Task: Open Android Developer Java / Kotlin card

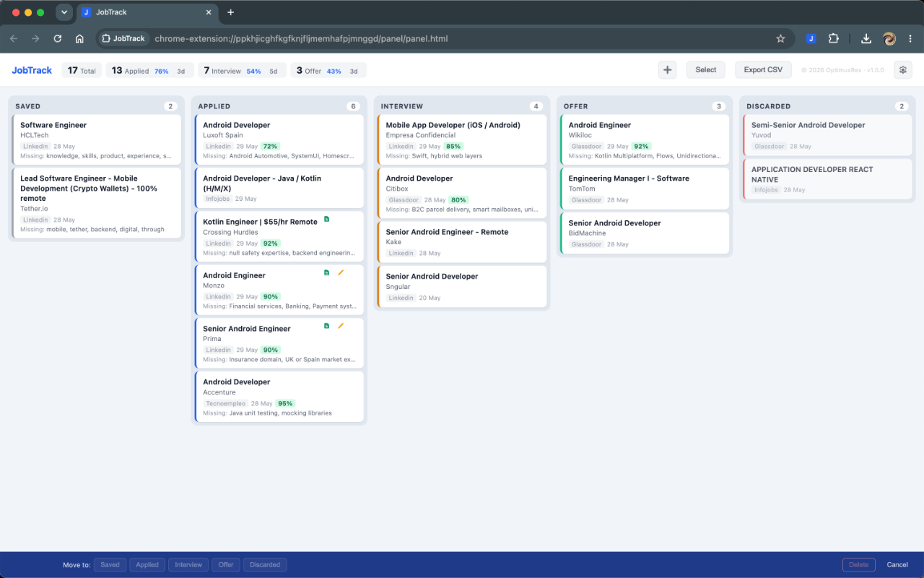Action: [279, 189]
